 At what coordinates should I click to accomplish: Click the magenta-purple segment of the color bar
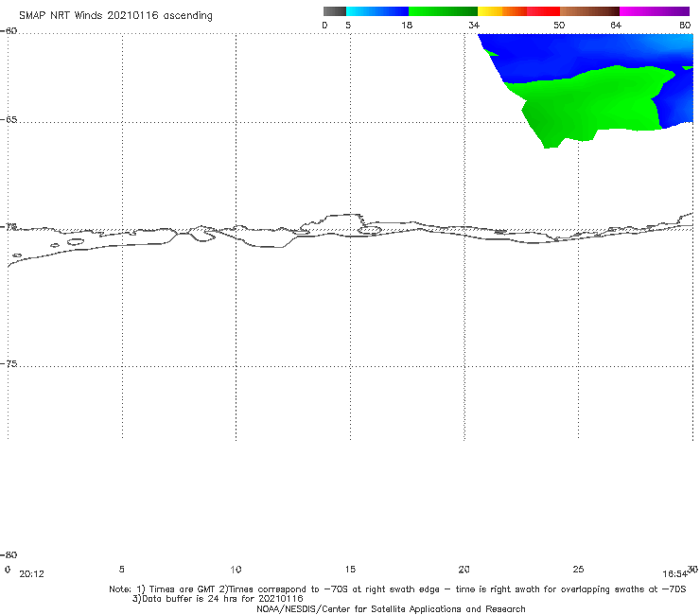pos(655,11)
